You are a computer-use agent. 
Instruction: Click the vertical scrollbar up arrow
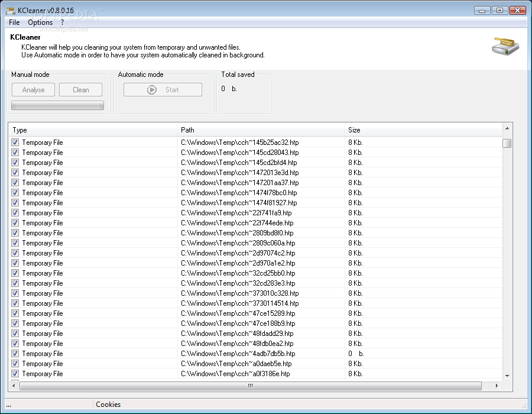click(x=507, y=128)
